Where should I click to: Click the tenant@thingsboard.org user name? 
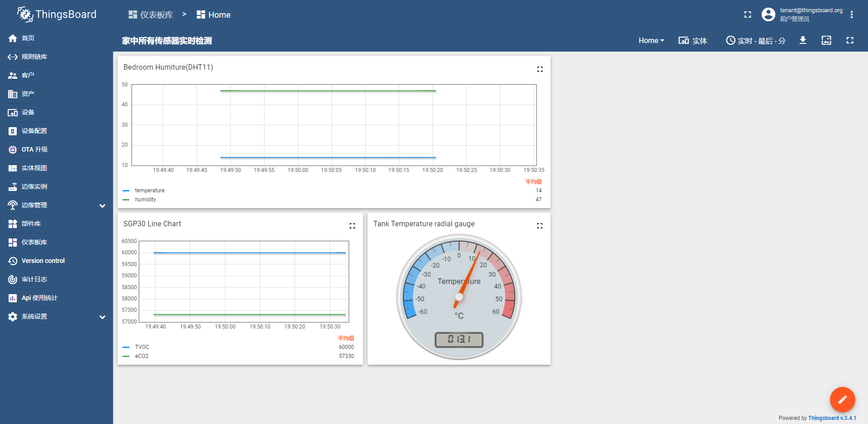(811, 10)
